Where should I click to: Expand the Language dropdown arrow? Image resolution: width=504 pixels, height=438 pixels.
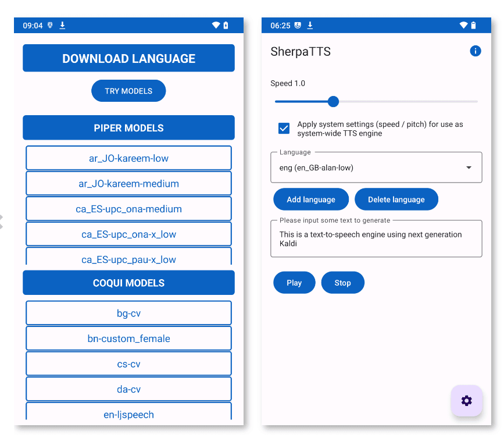pos(469,167)
